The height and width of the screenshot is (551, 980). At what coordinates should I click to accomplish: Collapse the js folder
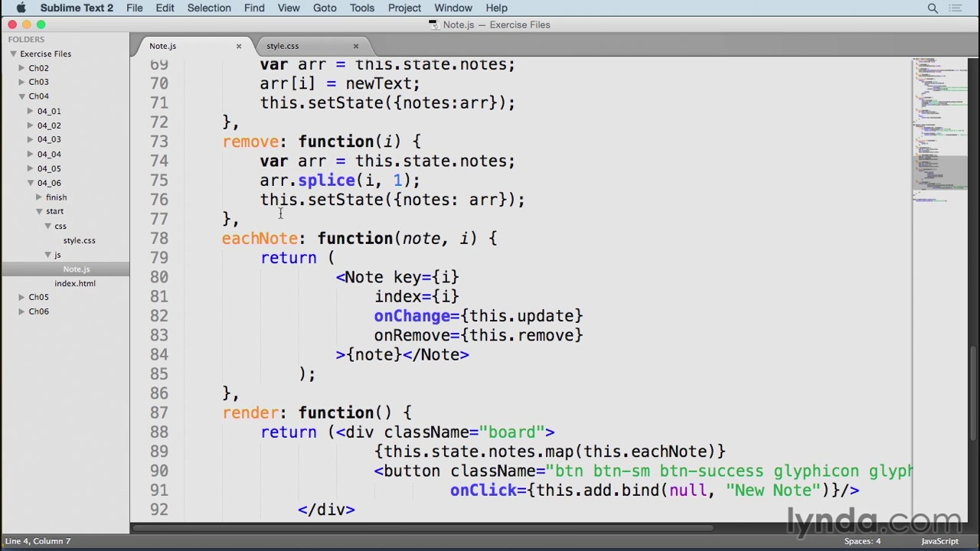[47, 255]
